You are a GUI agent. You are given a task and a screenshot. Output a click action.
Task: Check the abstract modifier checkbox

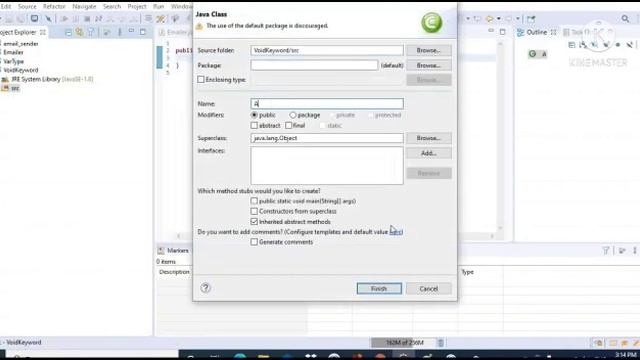click(254, 125)
